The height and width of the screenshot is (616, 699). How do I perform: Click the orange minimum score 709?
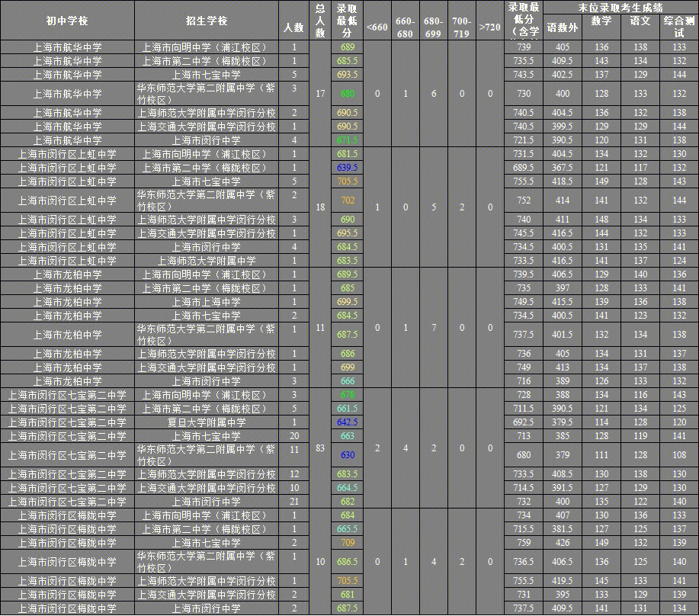tap(348, 543)
